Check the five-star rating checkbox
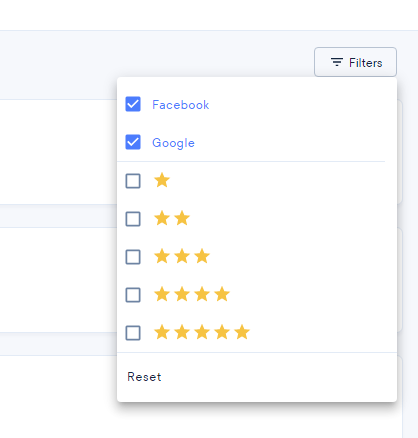The width and height of the screenshot is (418, 438). pos(133,333)
